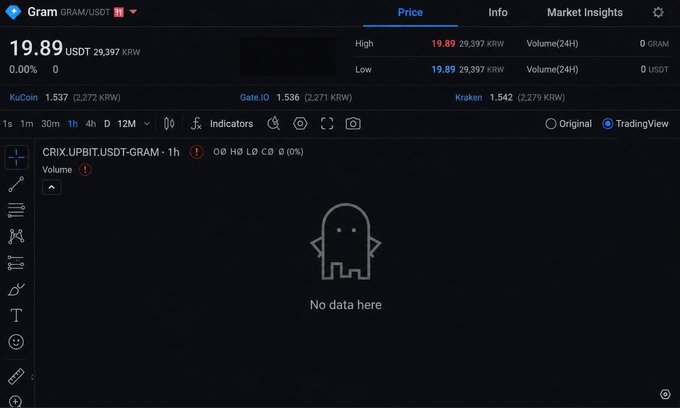This screenshot has width=680, height=408.
Task: Open the candlestick chart type selector
Action: pyautogui.click(x=169, y=124)
